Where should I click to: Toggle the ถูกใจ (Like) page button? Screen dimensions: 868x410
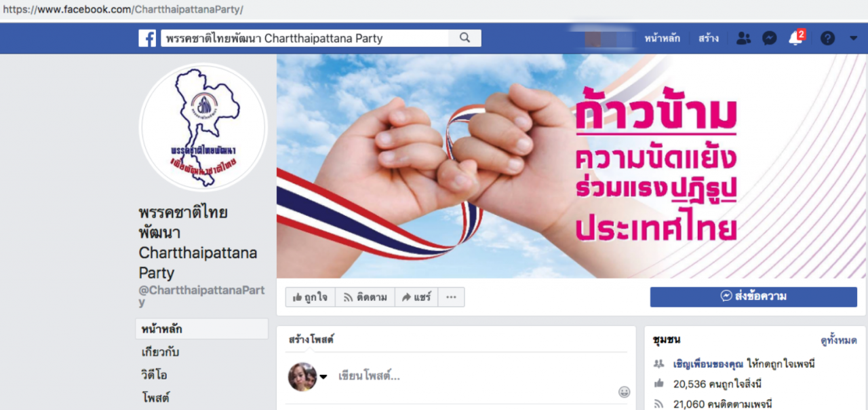coord(311,297)
